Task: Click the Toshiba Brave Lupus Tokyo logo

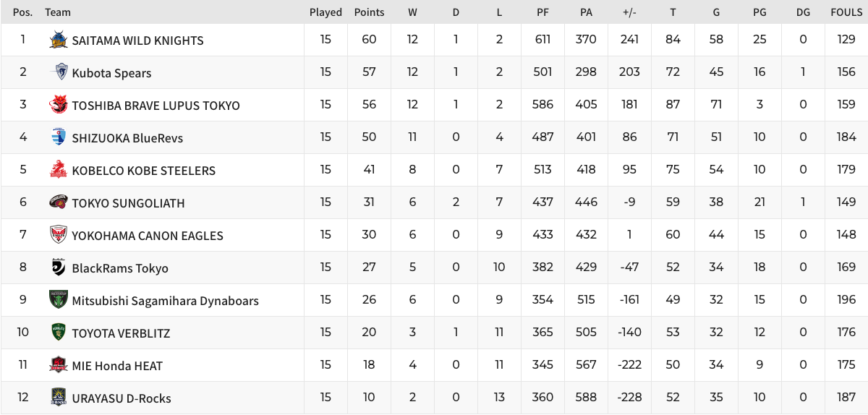Action: coord(59,105)
